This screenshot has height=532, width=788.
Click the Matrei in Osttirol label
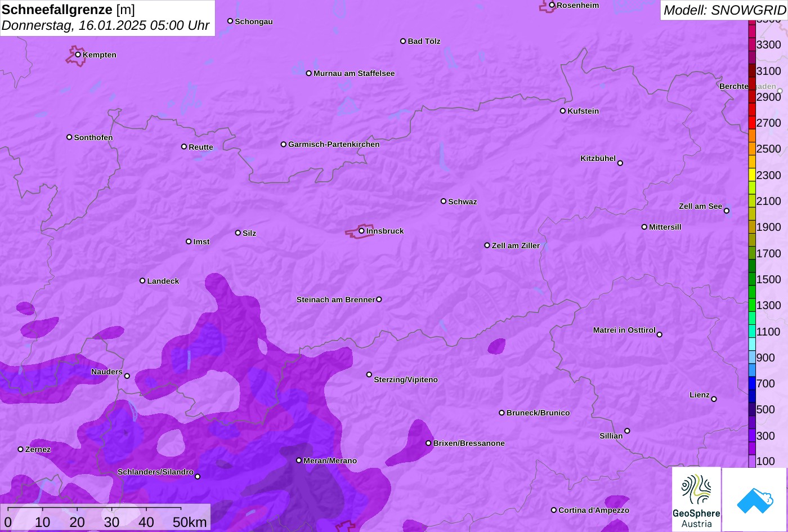point(624,330)
